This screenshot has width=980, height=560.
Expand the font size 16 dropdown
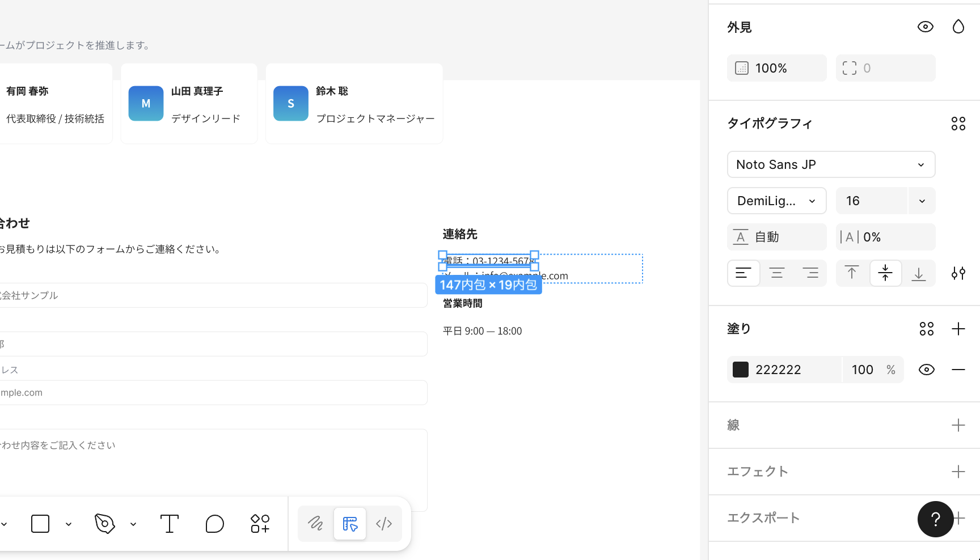922,201
